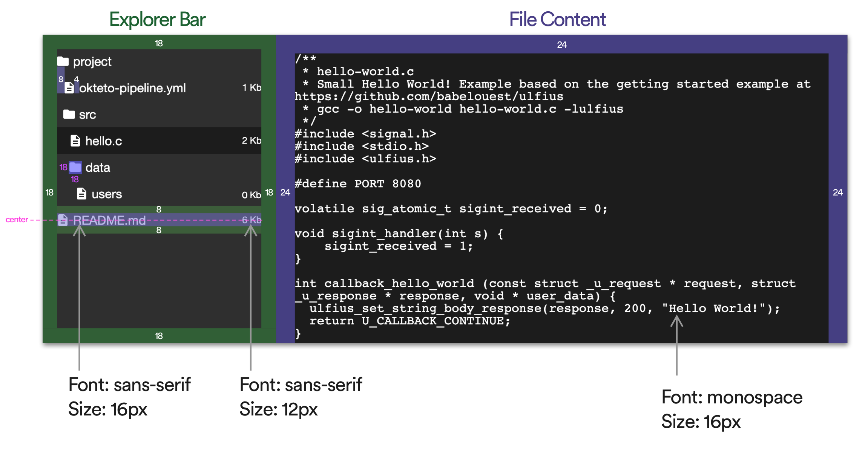Expand the src folder entry
868x452 pixels.
(87, 115)
